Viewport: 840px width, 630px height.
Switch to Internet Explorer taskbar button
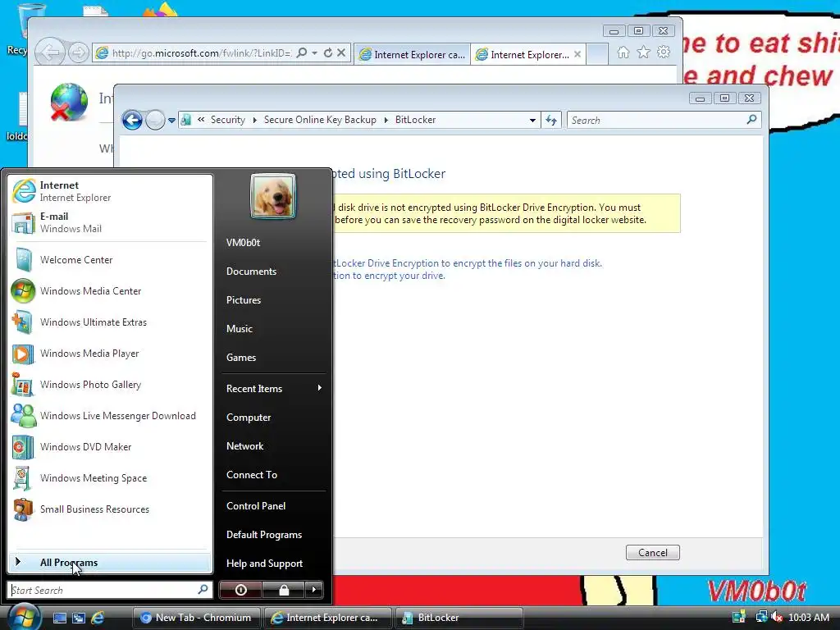tap(327, 618)
